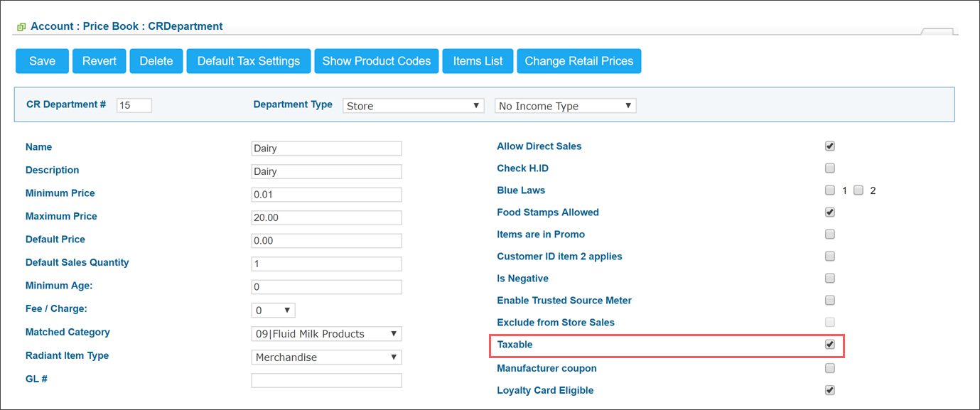Image resolution: width=980 pixels, height=410 pixels.
Task: Open the Fee / Charge dropdown
Action: [274, 311]
